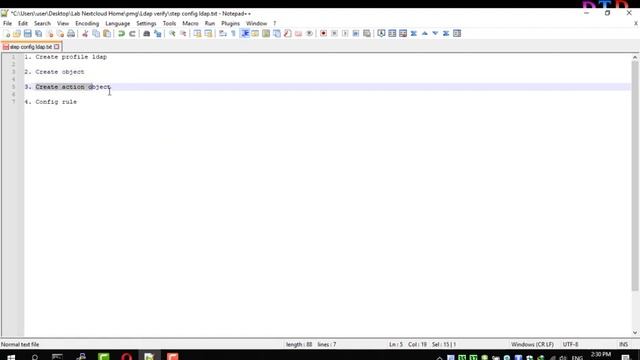Undo with the green arrow icon
The width and height of the screenshot is (640, 360).
121,33
